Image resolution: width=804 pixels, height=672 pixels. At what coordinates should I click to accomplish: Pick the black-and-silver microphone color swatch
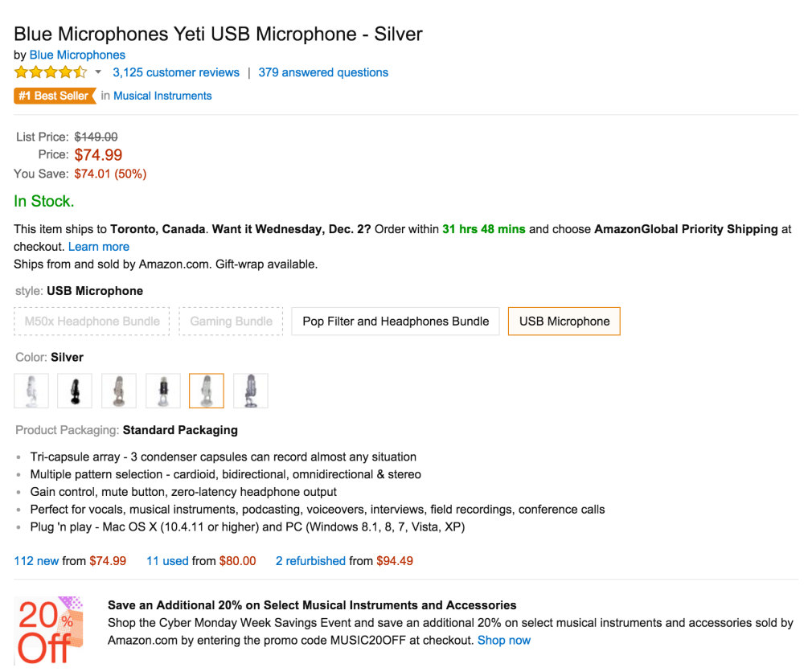(x=162, y=391)
